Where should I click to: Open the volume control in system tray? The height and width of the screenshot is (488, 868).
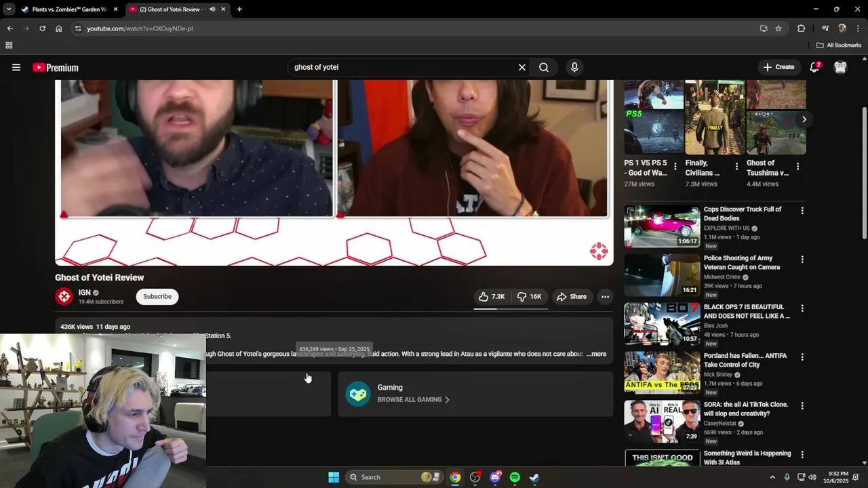point(812,477)
